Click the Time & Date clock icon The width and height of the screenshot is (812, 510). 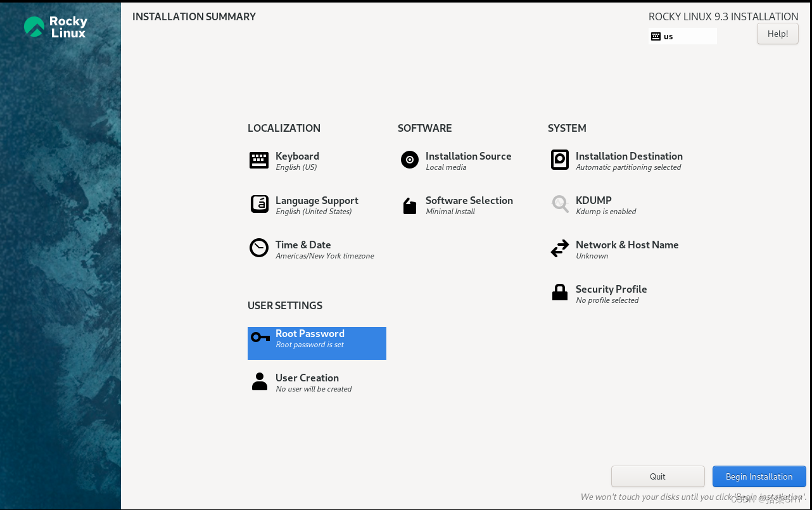(259, 248)
